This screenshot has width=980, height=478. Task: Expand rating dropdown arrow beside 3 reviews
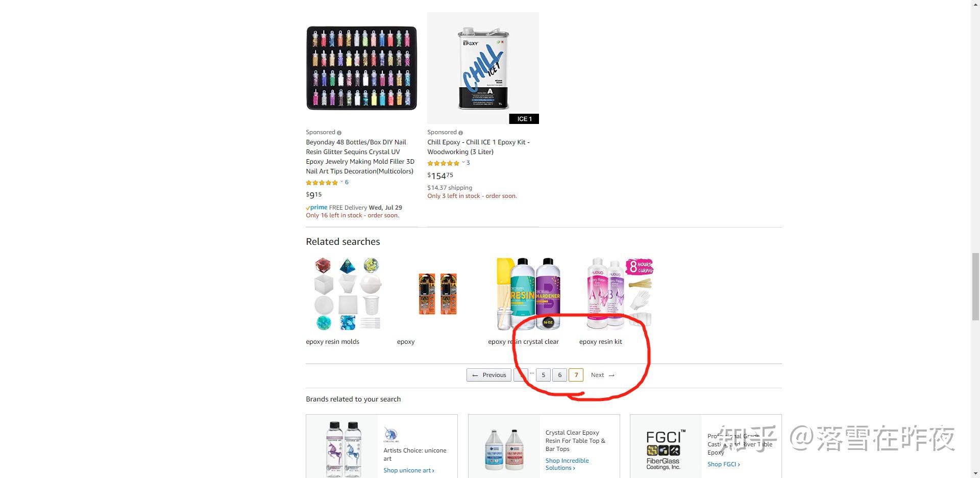[463, 162]
